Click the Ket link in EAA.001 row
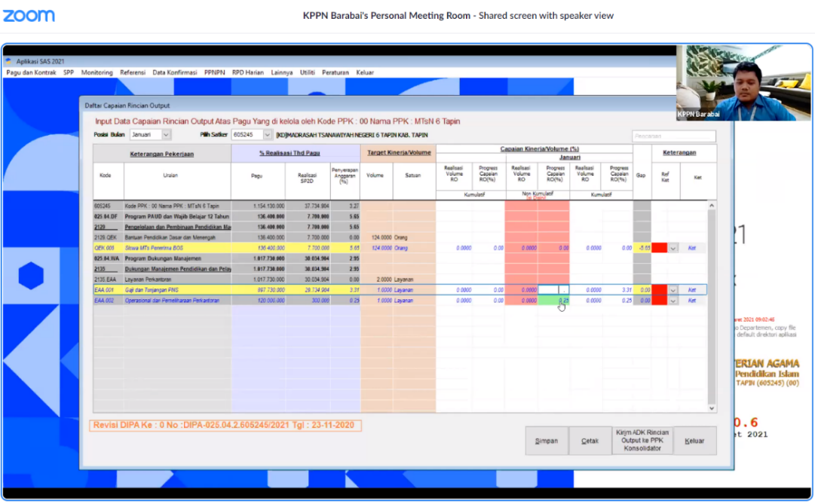The width and height of the screenshot is (815, 504). (691, 289)
